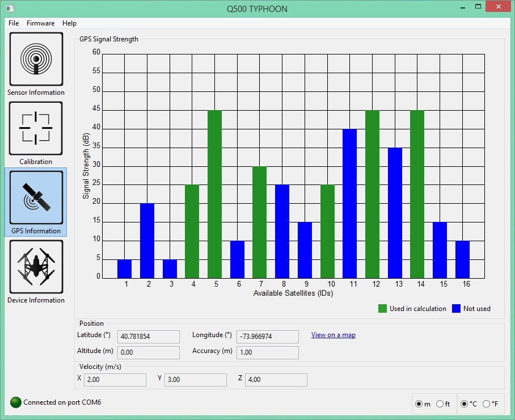The image size is (515, 420).
Task: Click the View on a map link
Action: 334,335
